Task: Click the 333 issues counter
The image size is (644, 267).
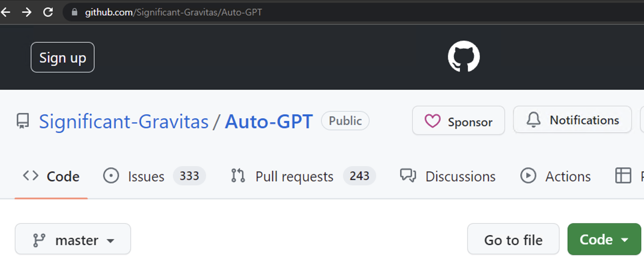Action: [189, 176]
